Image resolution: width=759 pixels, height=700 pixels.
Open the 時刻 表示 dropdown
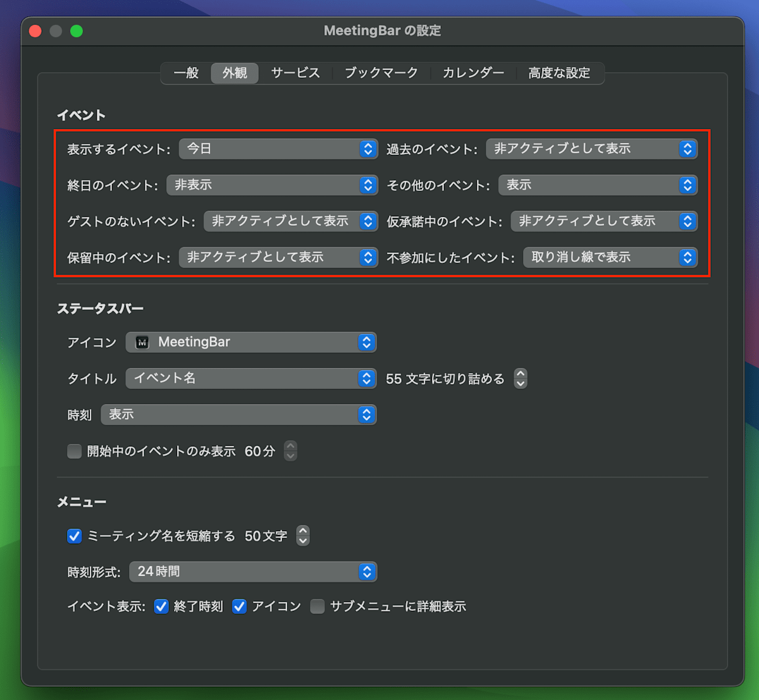tap(238, 414)
